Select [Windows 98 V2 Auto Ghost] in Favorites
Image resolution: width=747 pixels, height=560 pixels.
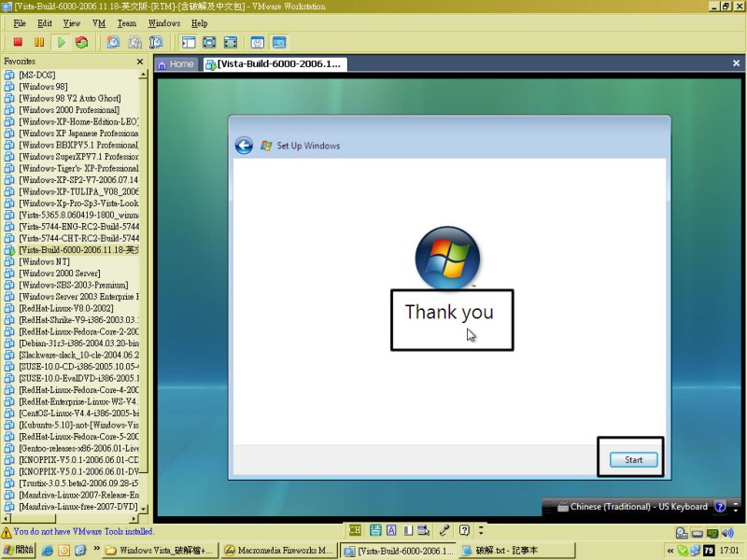[69, 98]
